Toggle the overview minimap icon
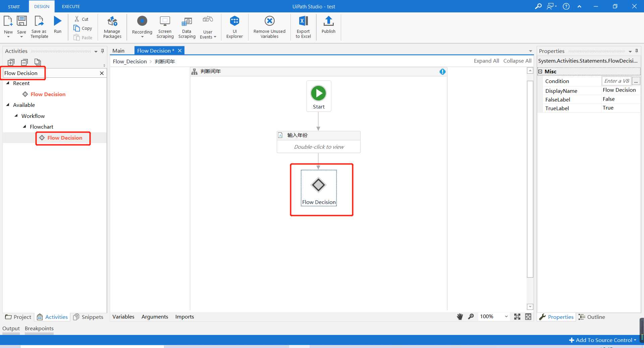Viewport: 644px width, 348px height. pyautogui.click(x=528, y=317)
